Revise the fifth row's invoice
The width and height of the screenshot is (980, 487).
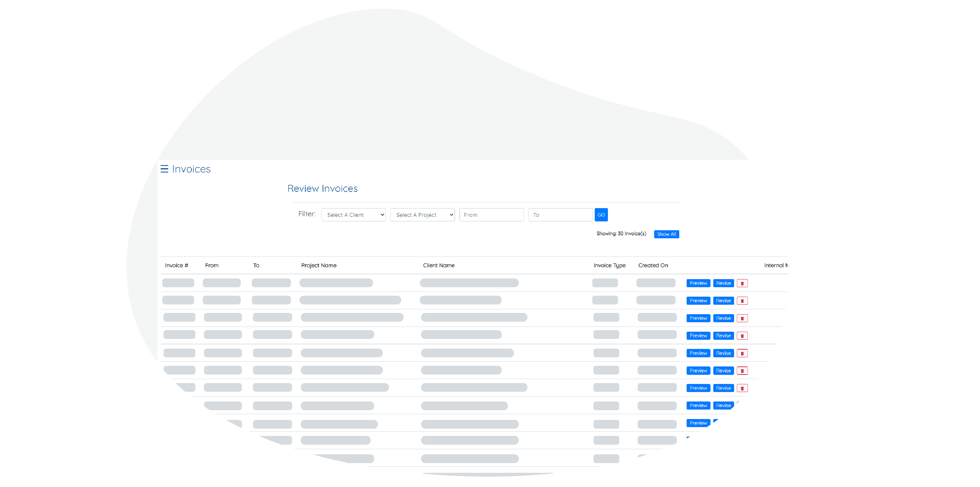(723, 353)
